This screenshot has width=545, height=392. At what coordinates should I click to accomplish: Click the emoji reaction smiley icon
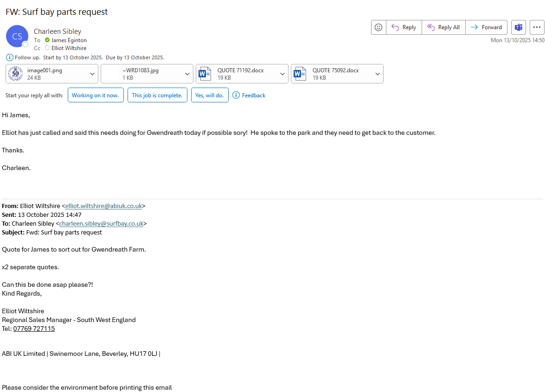coord(378,27)
